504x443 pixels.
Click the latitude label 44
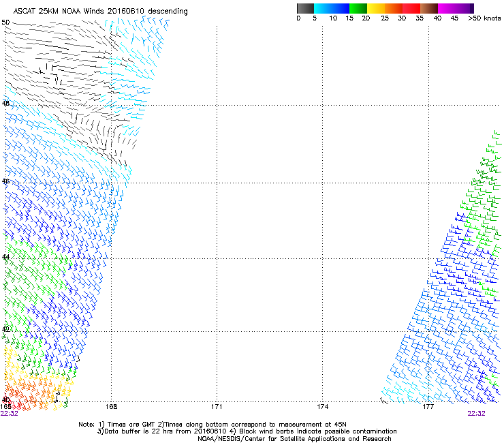tap(5, 257)
